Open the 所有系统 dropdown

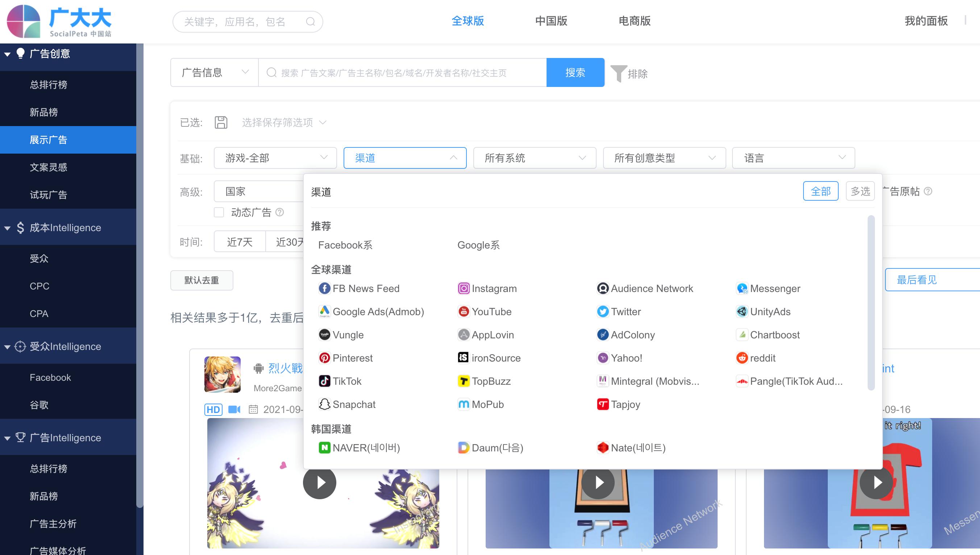[x=534, y=158]
